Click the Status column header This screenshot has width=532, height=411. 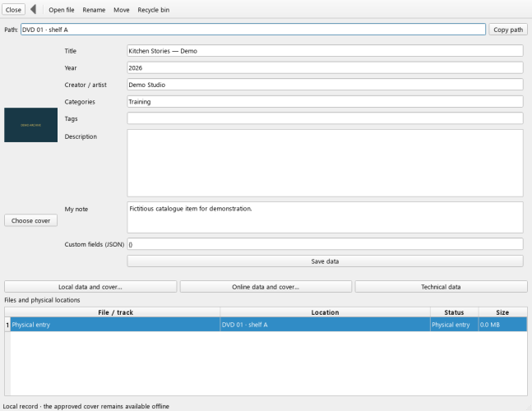[x=455, y=312]
